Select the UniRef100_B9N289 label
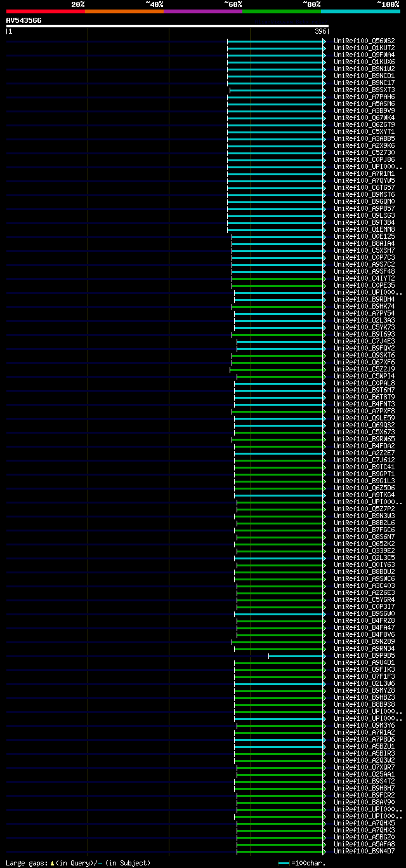406x868 pixels. pyautogui.click(x=364, y=641)
